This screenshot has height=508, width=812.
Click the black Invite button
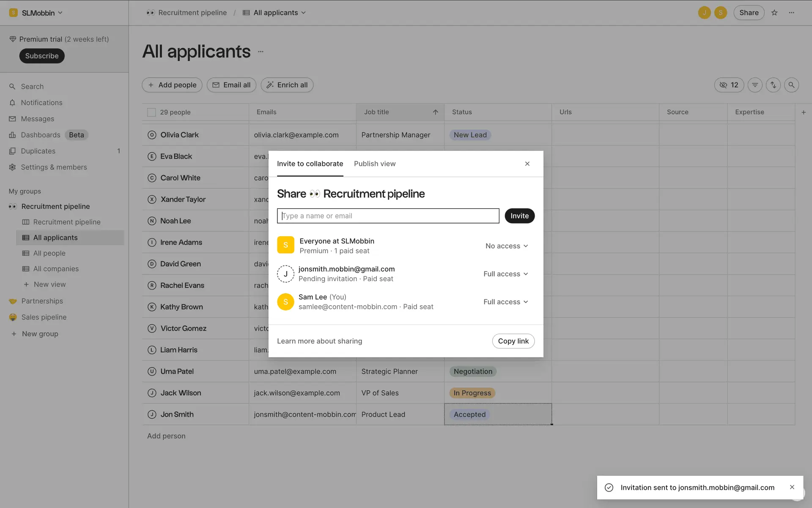coord(519,216)
